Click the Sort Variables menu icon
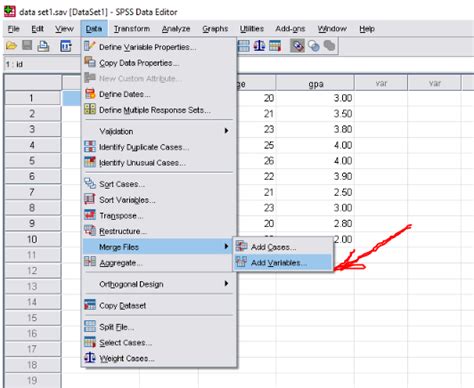This screenshot has width=474, height=388. [90, 199]
